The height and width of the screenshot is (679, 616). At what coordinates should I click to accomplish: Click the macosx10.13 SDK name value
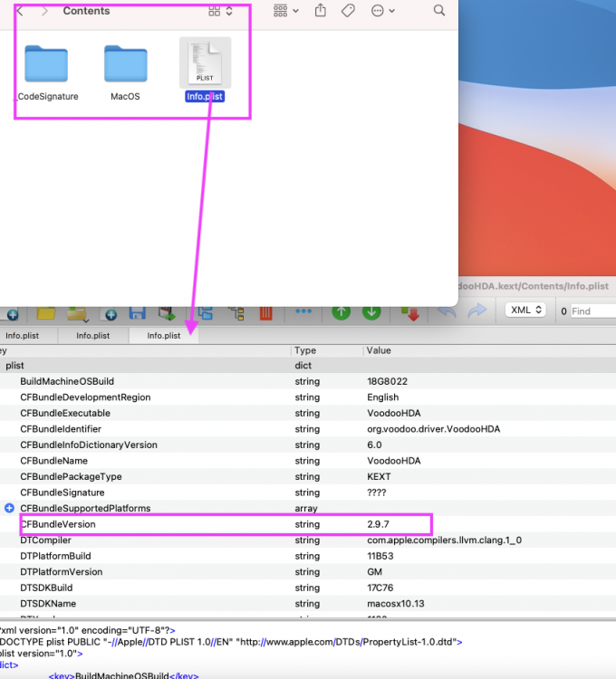[396, 604]
